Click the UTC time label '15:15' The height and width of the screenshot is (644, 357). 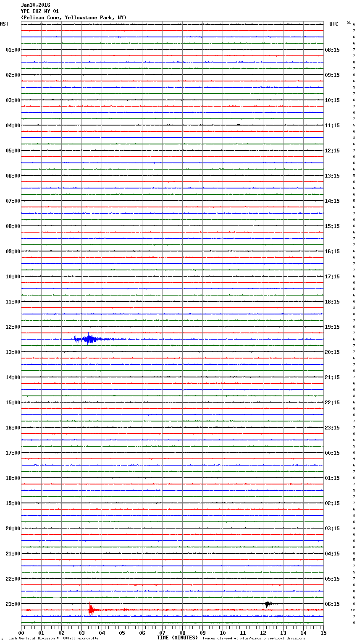point(332,226)
